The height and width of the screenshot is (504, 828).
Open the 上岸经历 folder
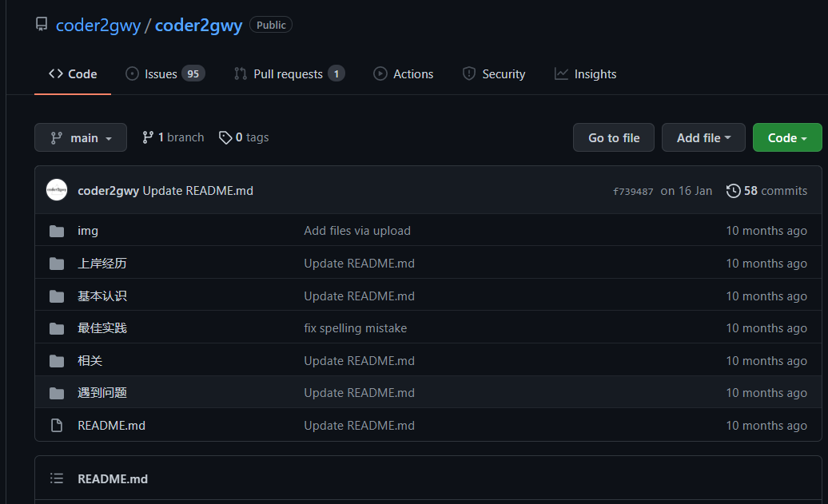(102, 264)
